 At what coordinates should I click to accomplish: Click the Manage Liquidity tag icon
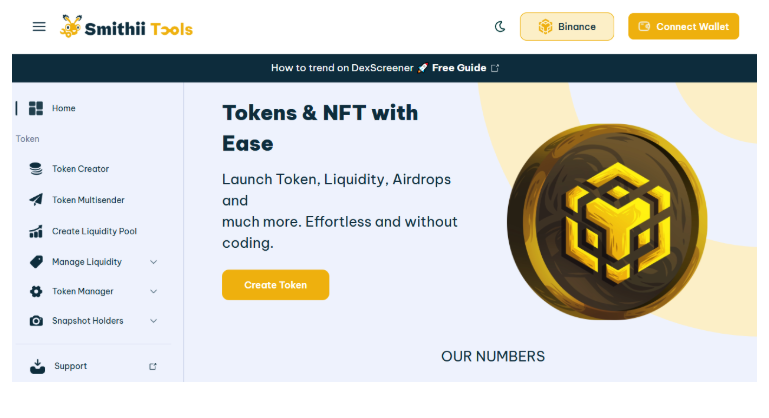pyautogui.click(x=36, y=262)
